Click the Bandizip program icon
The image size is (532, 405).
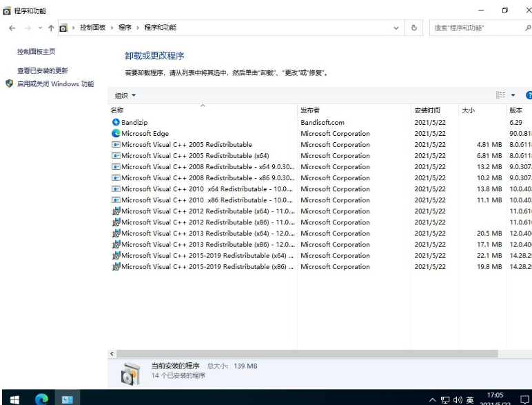(x=116, y=122)
